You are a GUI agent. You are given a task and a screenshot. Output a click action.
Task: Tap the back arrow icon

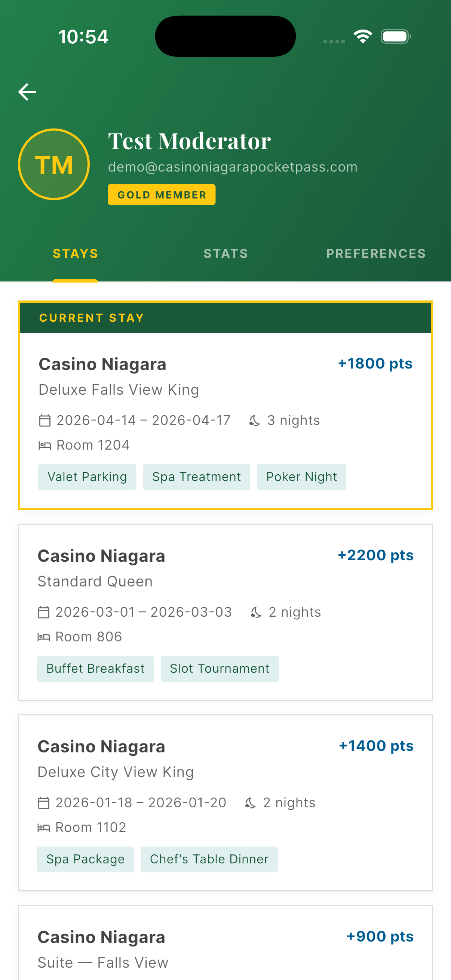click(x=27, y=92)
